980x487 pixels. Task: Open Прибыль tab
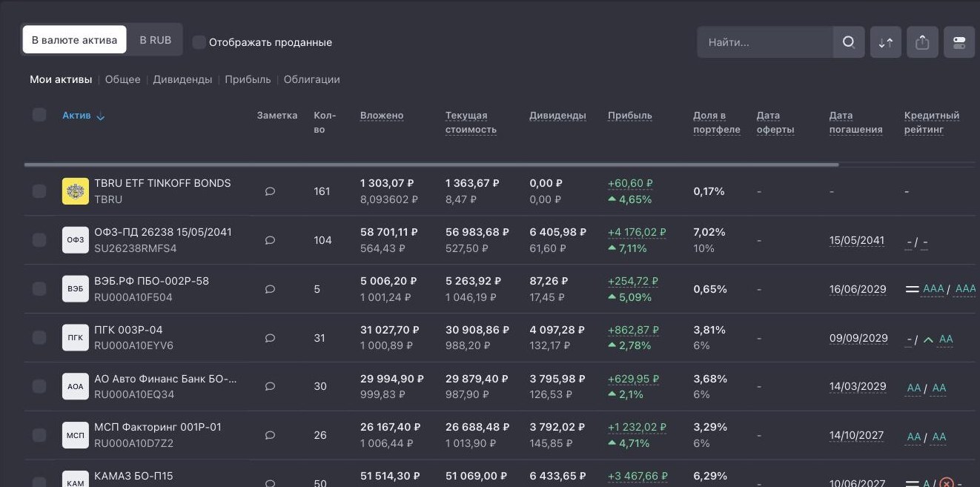(248, 79)
